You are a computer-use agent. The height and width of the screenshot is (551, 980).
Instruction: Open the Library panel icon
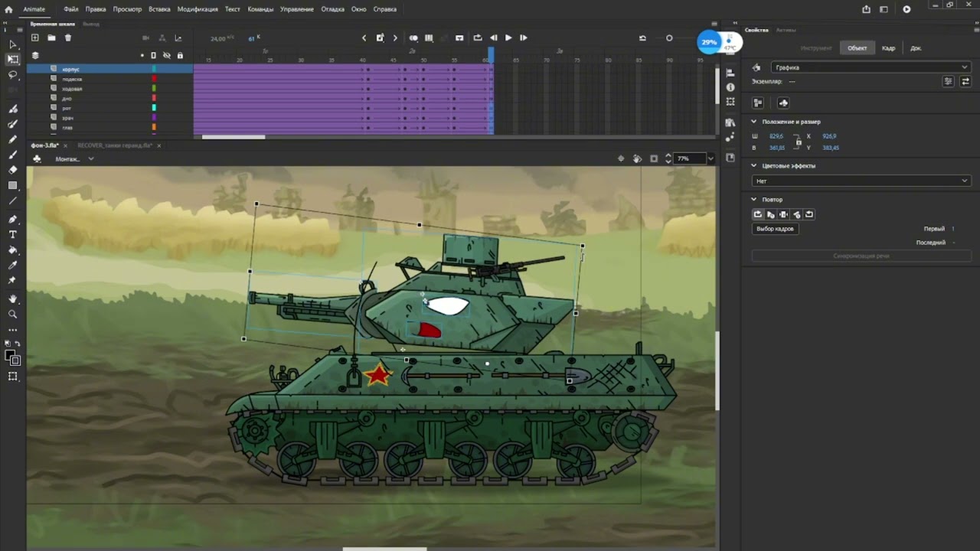(x=730, y=122)
